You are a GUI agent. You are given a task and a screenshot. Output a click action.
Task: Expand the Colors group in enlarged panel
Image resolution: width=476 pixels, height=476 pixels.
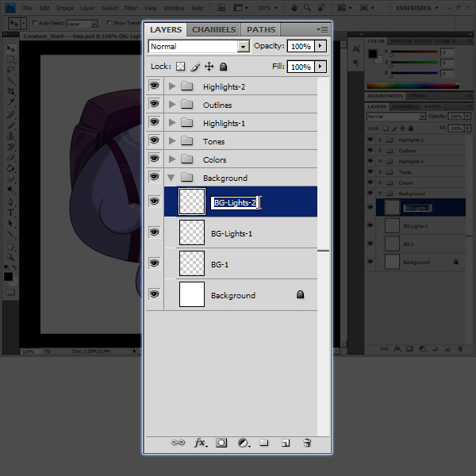172,159
